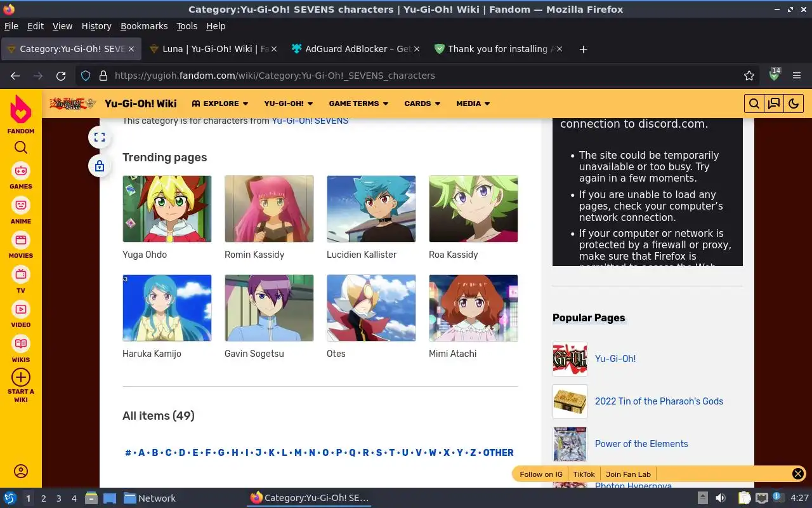The width and height of the screenshot is (812, 508).
Task: Open the Fandom sidebar search icon
Action: click(21, 147)
